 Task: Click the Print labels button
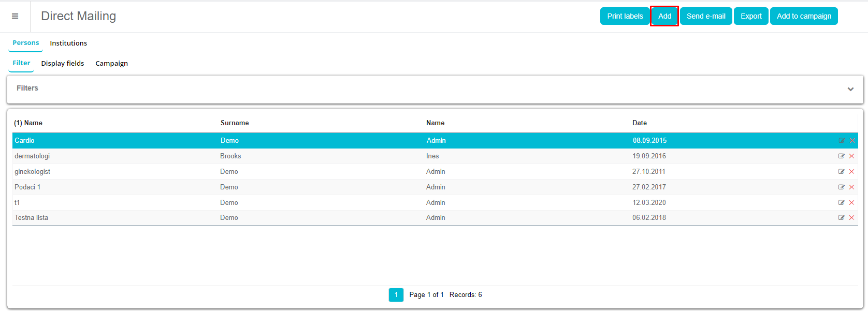click(x=625, y=17)
